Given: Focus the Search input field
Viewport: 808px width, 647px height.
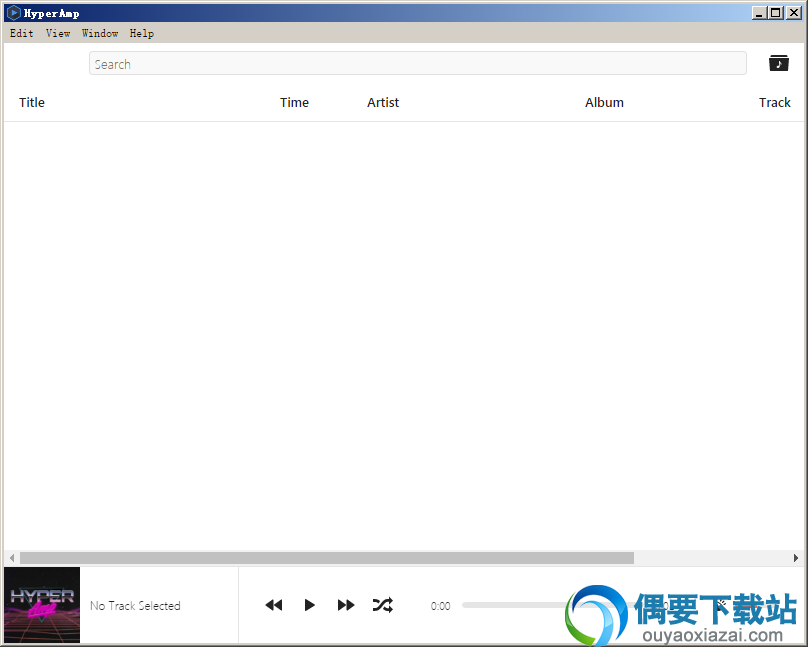Looking at the screenshot, I should tap(417, 63).
